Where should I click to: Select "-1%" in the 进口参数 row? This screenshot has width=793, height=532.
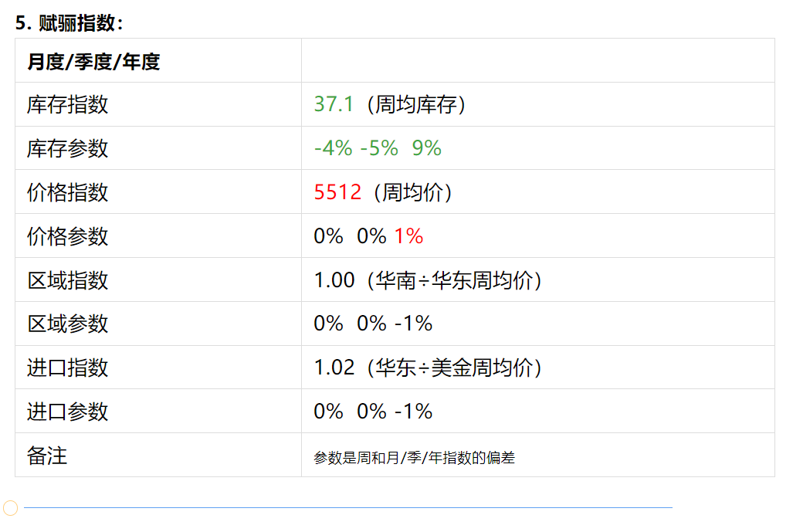414,412
